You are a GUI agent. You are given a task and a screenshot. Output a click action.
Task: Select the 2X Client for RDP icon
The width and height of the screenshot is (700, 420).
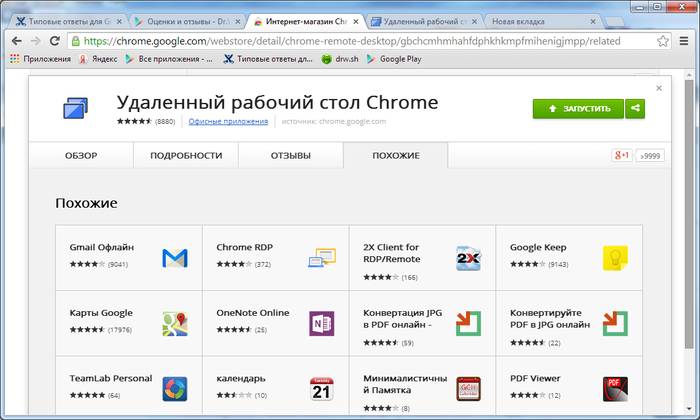pyautogui.click(x=468, y=259)
